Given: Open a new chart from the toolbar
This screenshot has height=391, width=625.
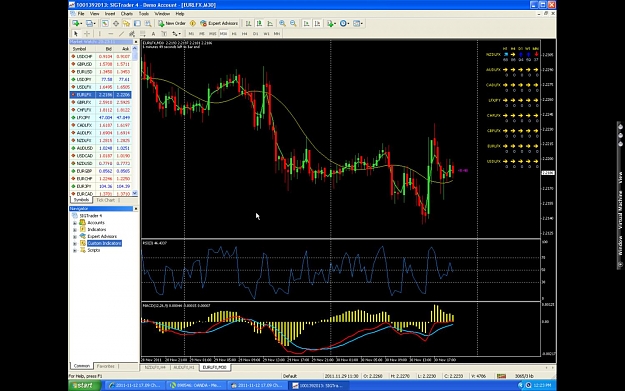Looking at the screenshot, I should click(x=76, y=24).
